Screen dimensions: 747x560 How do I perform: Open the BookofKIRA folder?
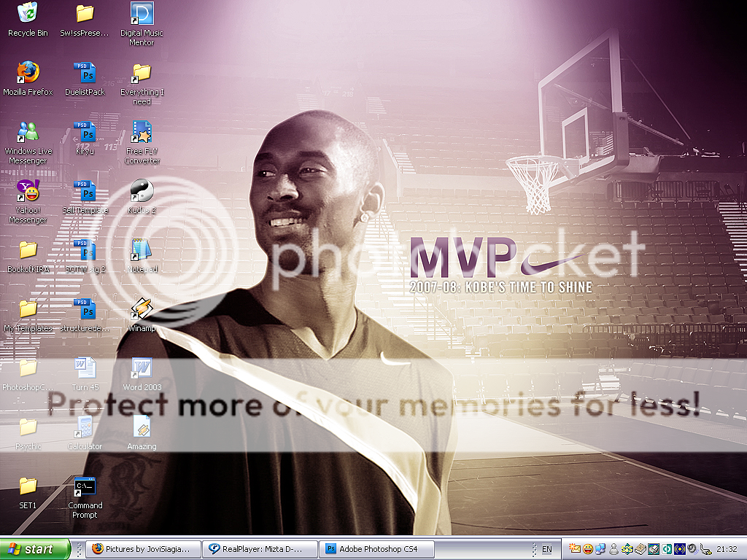tap(28, 251)
